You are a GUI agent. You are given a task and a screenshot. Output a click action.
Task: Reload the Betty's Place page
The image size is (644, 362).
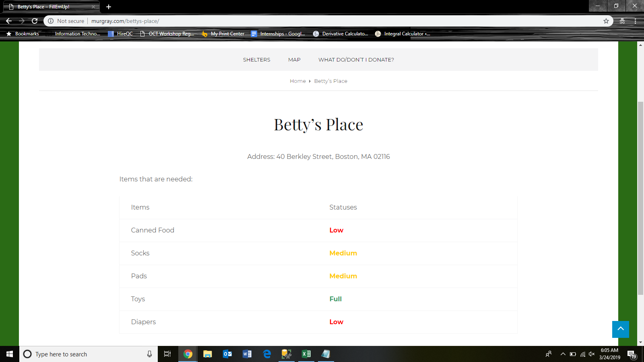pyautogui.click(x=35, y=21)
